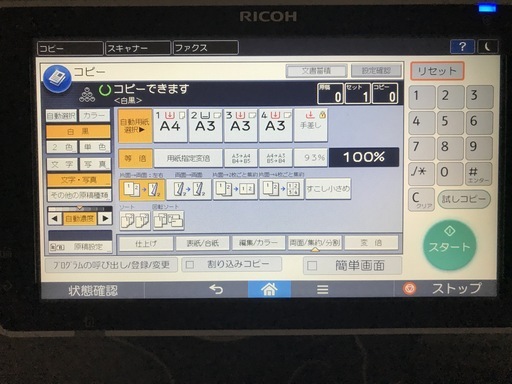Open the hamburger menu icon
Image resolution: width=512 pixels, height=384 pixels.
322,289
